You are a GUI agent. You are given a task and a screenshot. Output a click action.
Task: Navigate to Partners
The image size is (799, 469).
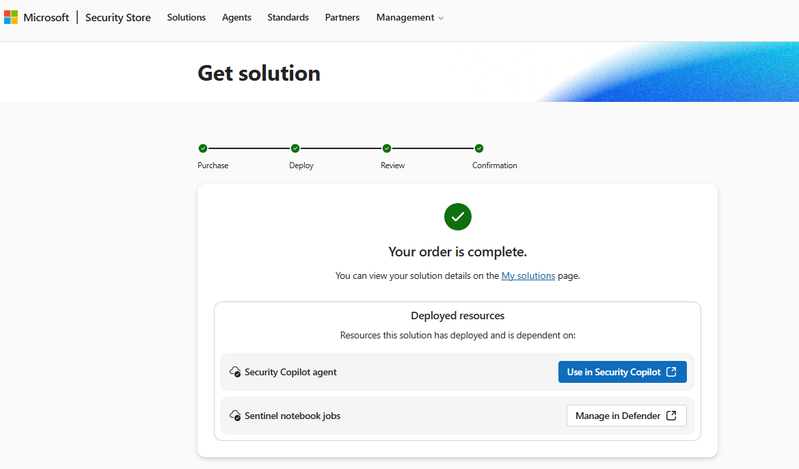click(342, 17)
